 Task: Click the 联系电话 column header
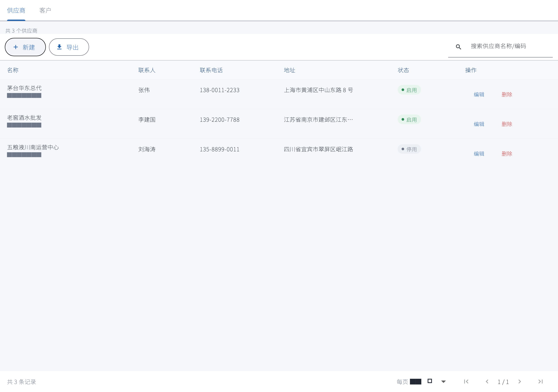point(211,70)
